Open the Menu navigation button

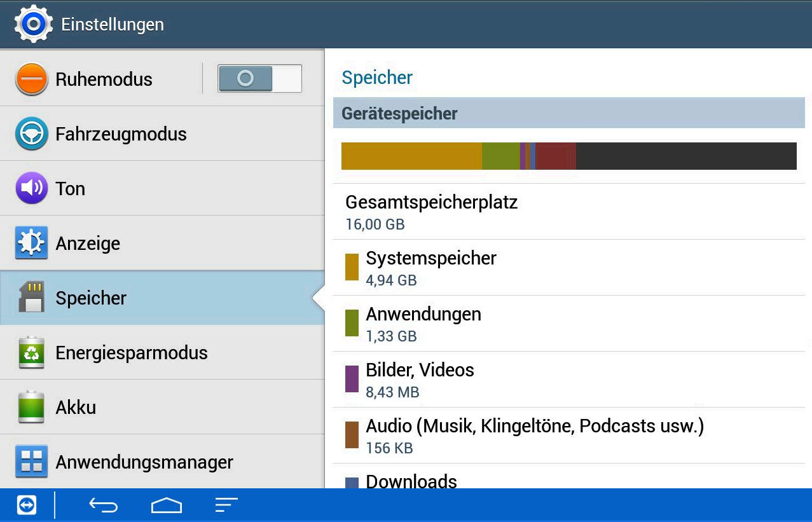pyautogui.click(x=226, y=505)
